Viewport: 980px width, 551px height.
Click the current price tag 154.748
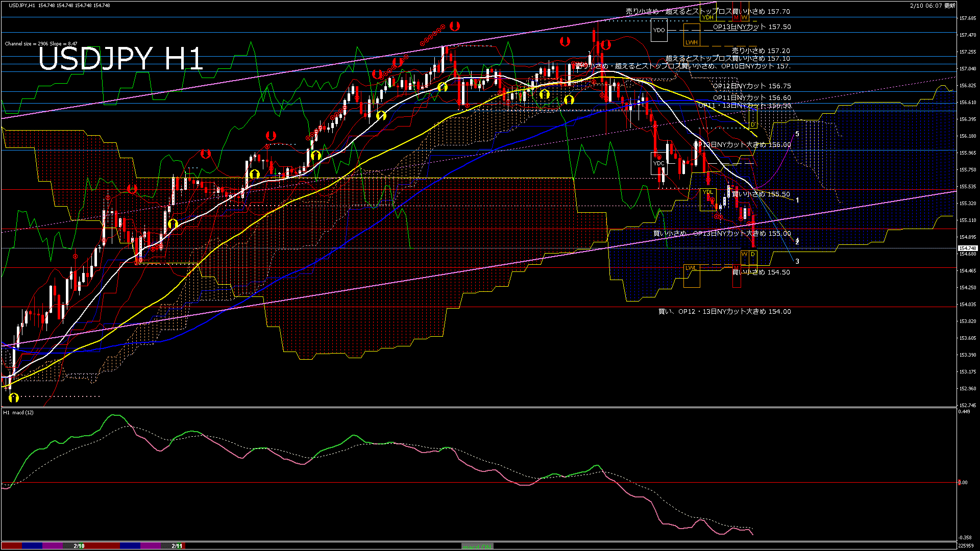click(x=967, y=248)
